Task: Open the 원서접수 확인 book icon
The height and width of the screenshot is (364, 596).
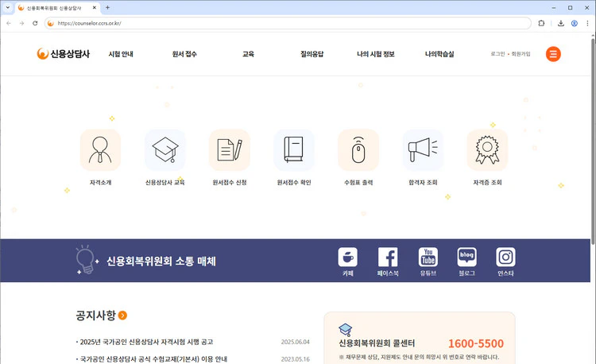Action: pyautogui.click(x=294, y=150)
